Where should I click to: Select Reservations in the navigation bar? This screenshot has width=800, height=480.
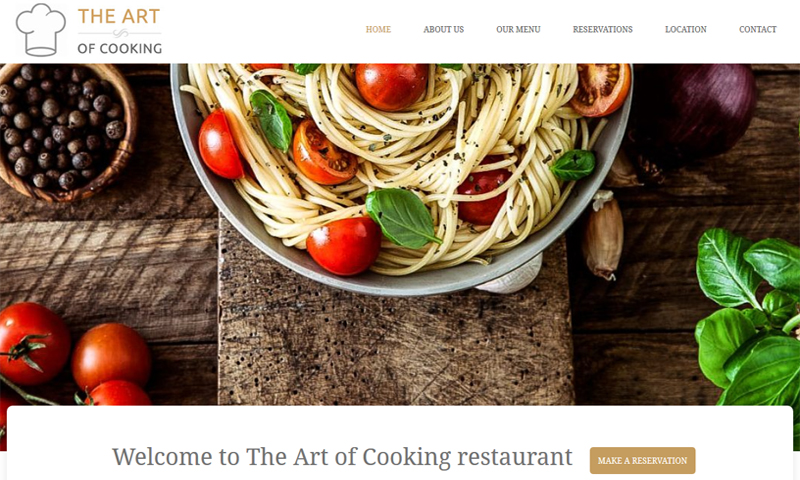(603, 30)
